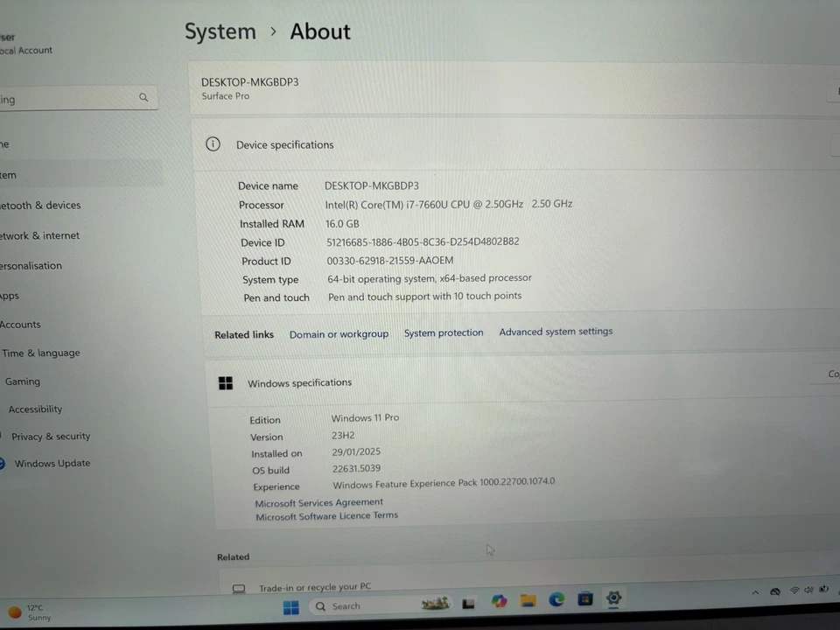Screen dimensions: 840x630
Task: Launch Microsoft Edge from the taskbar
Action: [x=556, y=601]
